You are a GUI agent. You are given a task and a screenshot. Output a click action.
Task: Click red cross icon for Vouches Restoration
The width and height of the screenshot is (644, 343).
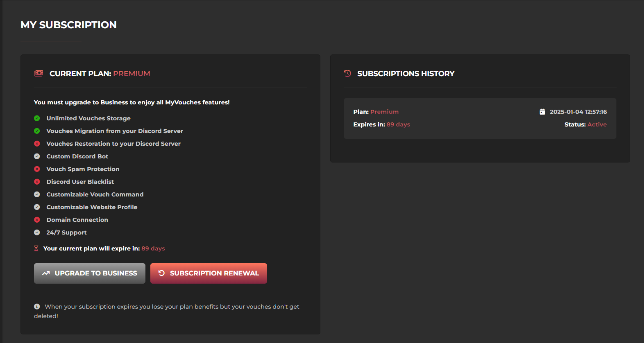point(37,144)
